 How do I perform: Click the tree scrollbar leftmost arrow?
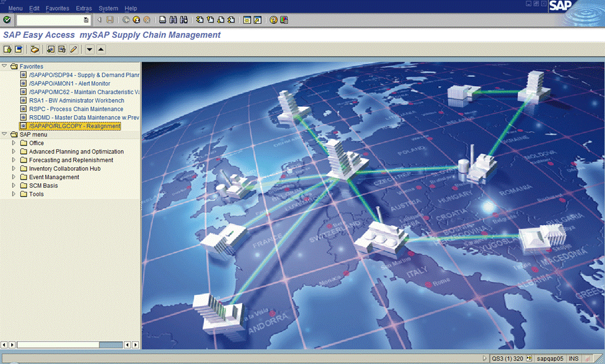(x=4, y=344)
